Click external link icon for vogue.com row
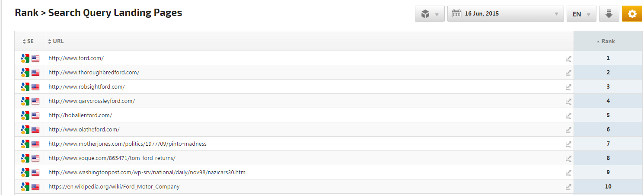644x195 pixels. [568, 158]
